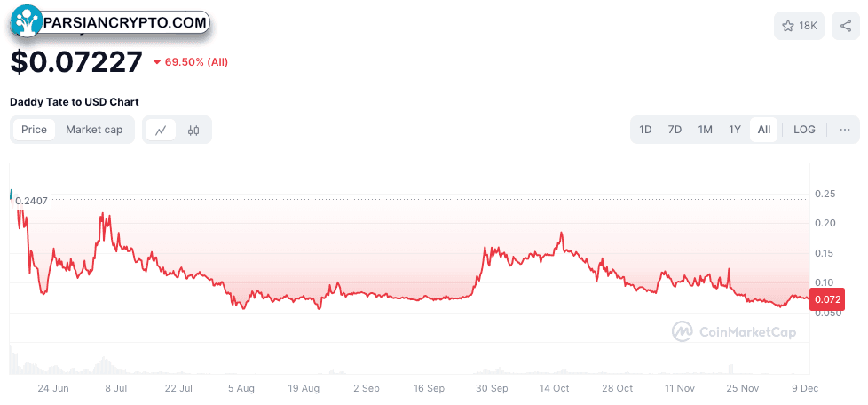Choose the 1Y time range
868x405 pixels.
click(735, 130)
